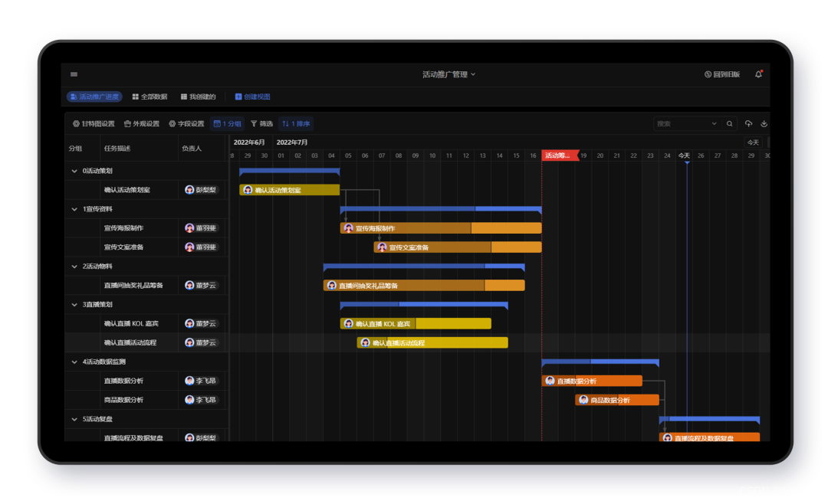
Task: Switch to the 我创建的 view tab
Action: click(x=198, y=97)
